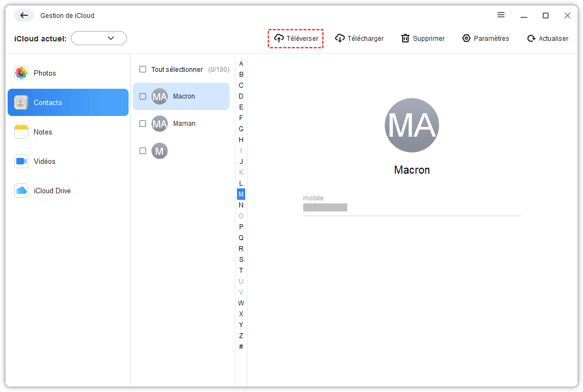
Task: Jump to letter Z in index
Action: click(x=241, y=335)
